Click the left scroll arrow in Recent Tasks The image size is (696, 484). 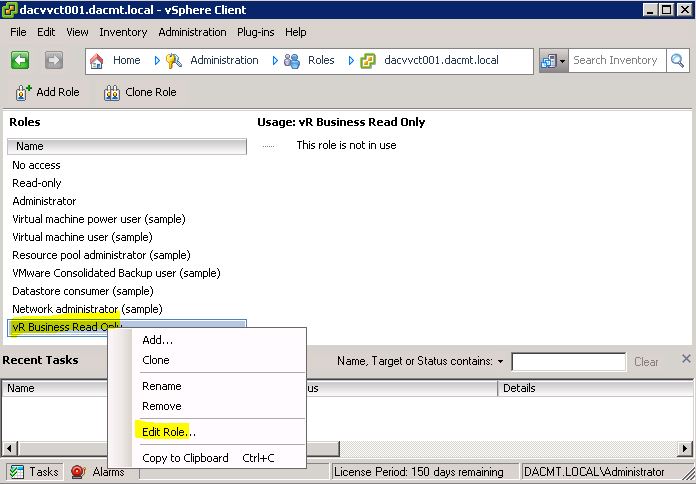tap(9, 448)
